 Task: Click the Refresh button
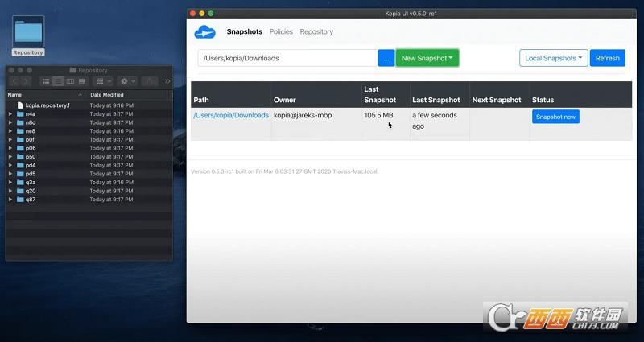click(608, 58)
